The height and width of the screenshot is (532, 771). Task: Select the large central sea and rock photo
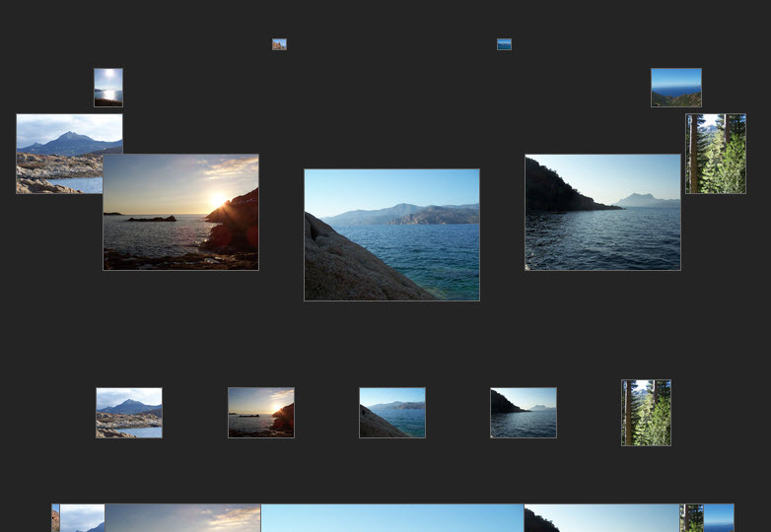click(x=391, y=234)
